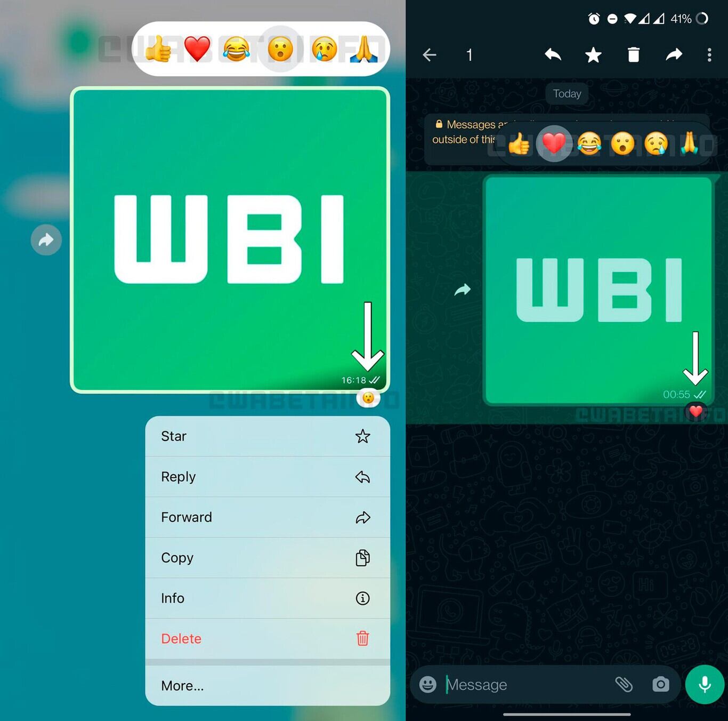Tap the back arrow in Android header
The width and height of the screenshot is (728, 721).
[x=430, y=55]
